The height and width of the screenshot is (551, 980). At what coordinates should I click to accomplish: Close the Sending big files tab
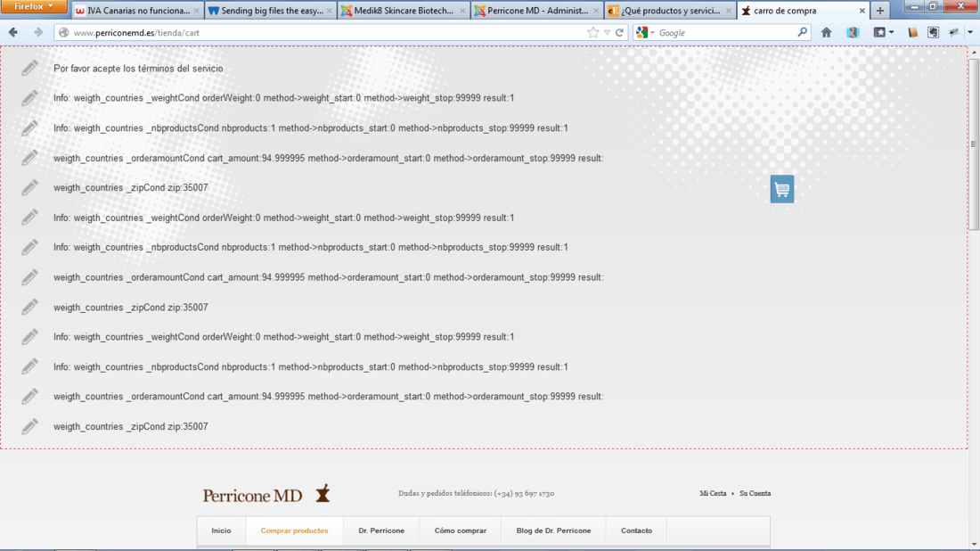coord(330,11)
